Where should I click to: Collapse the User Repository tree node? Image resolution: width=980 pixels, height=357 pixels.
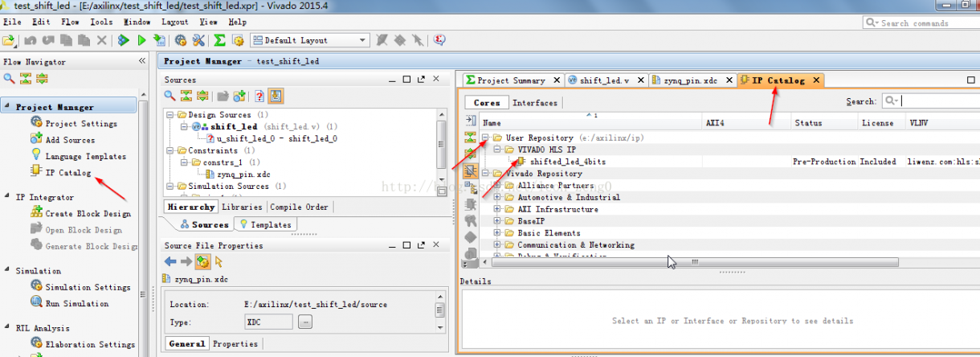coord(486,137)
